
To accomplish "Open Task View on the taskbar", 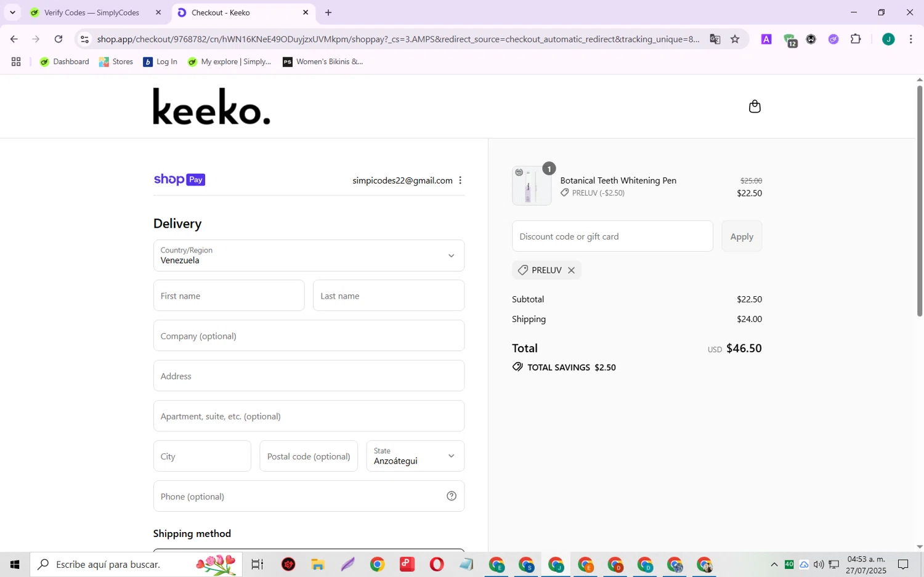I will coord(257,564).
